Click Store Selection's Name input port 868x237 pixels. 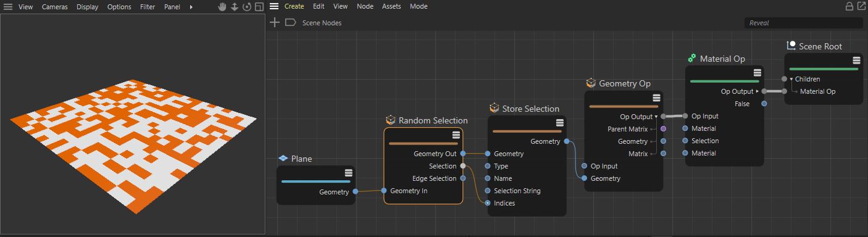488,178
